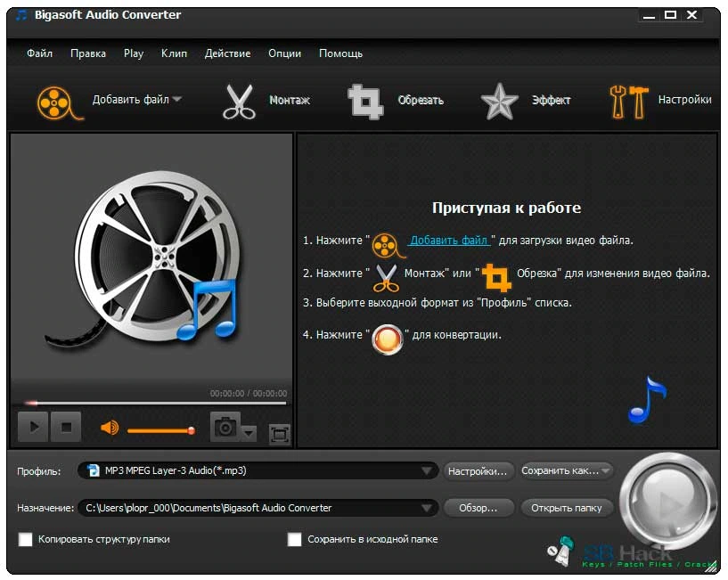This screenshot has width=728, height=580.
Task: Click the Монтаж scissors icon in toolbar
Action: [239, 102]
